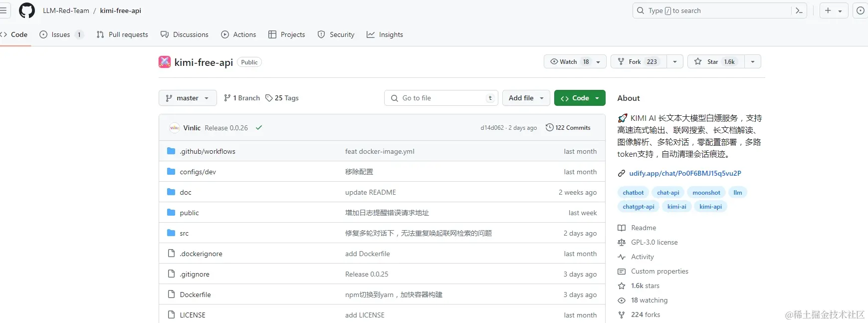Click the configs/dev folder icon
The height and width of the screenshot is (323, 868).
pos(171,171)
